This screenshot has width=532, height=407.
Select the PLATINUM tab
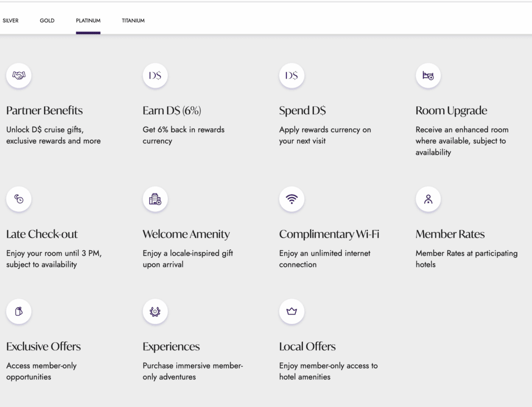[x=88, y=21]
